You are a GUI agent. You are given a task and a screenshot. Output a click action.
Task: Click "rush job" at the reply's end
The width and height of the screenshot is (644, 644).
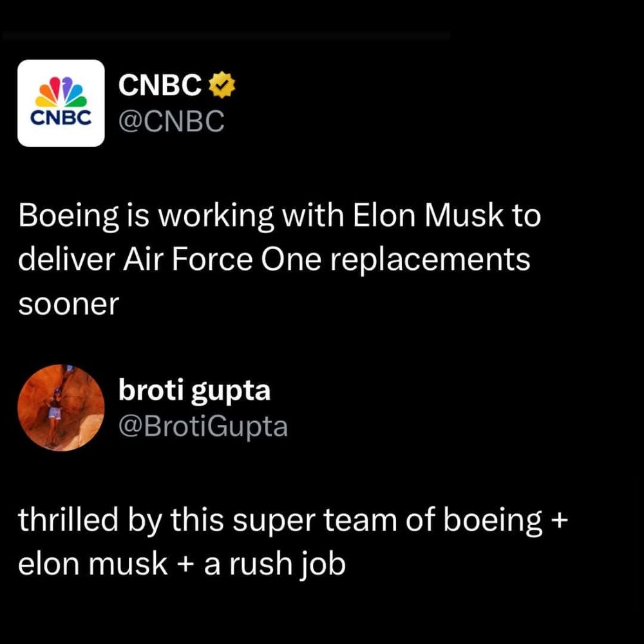coord(289,565)
